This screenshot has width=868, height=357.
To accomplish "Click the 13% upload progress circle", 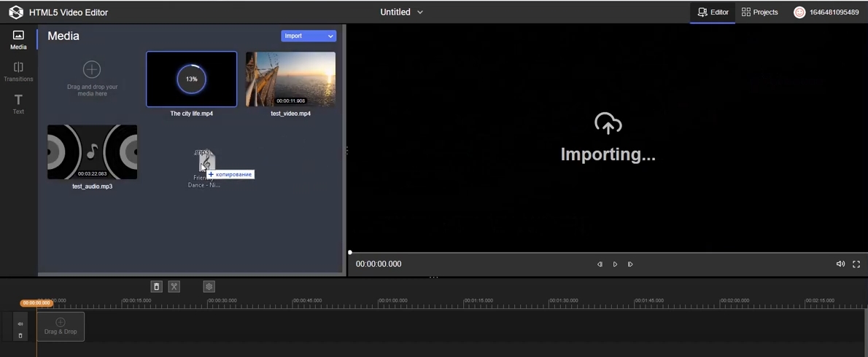I will tap(192, 79).
